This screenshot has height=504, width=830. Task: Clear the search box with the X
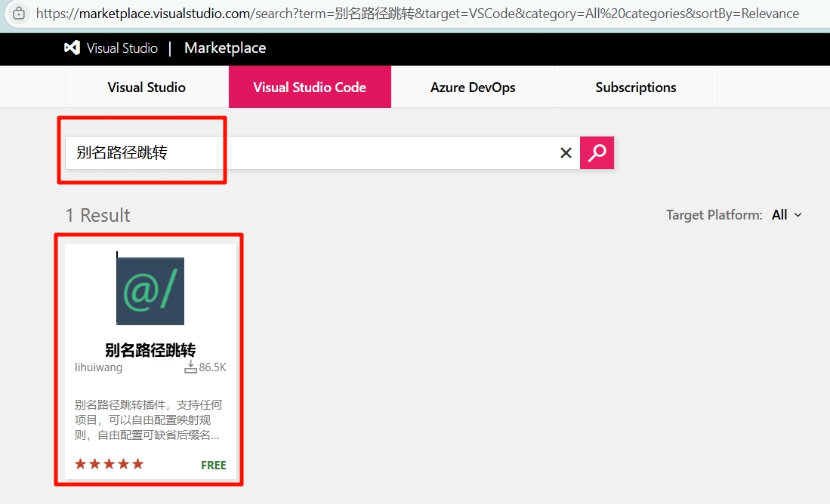[x=566, y=153]
